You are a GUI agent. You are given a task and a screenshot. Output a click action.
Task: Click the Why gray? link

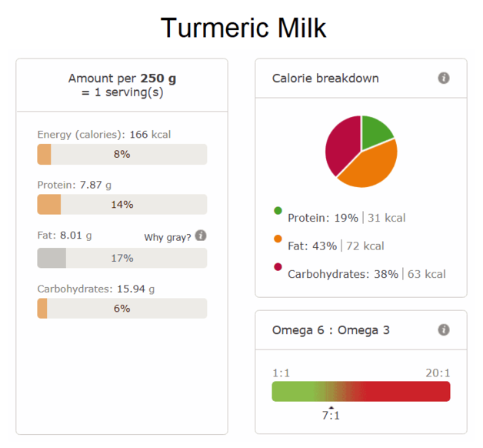(x=168, y=237)
